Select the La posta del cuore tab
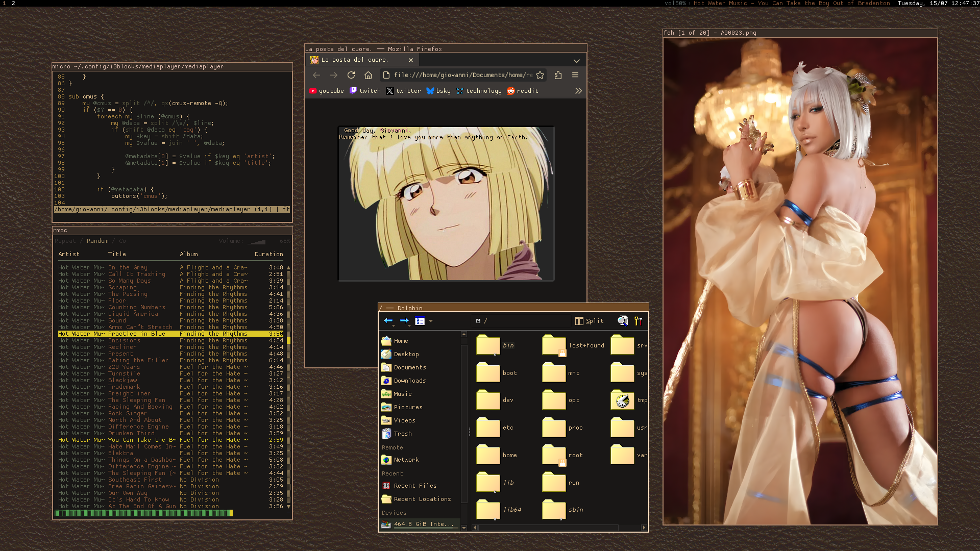980x551 pixels. coord(363,60)
